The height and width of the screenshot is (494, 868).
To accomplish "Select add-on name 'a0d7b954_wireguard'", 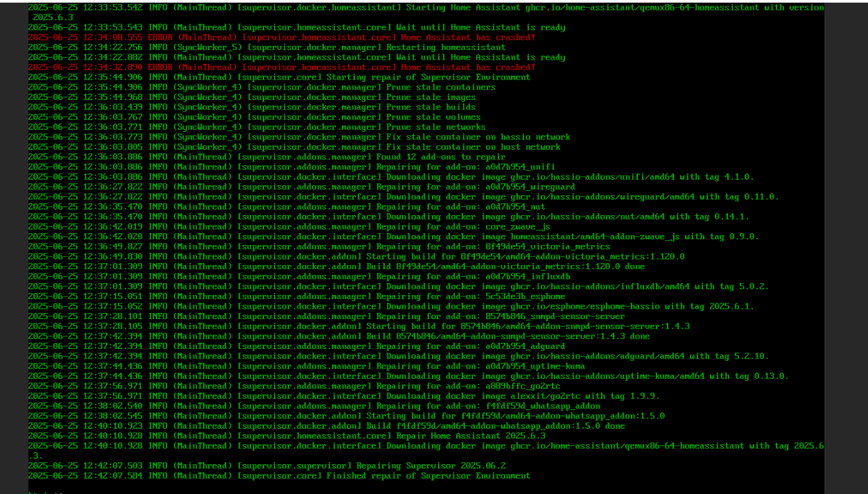I will tap(530, 187).
